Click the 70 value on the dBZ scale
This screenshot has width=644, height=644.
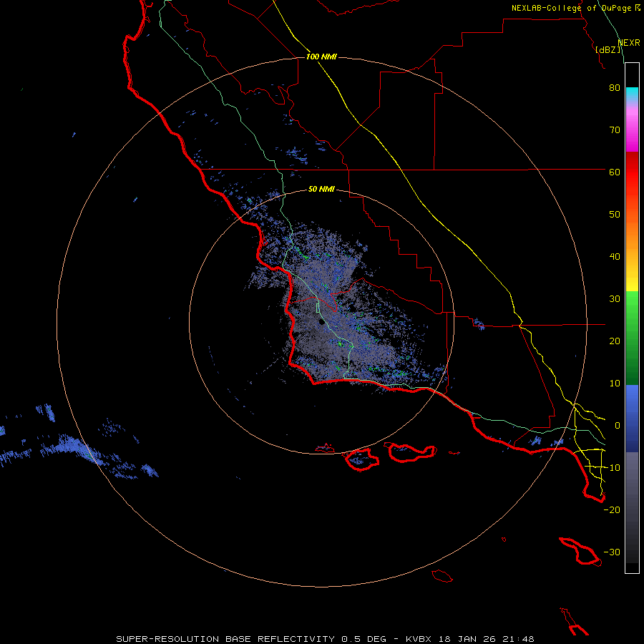pos(615,130)
